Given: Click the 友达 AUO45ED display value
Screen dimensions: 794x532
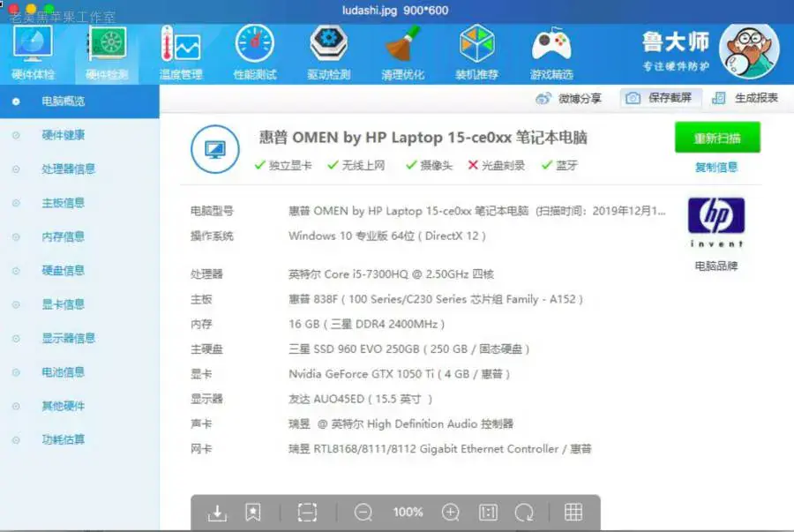Looking at the screenshot, I should click(360, 400).
